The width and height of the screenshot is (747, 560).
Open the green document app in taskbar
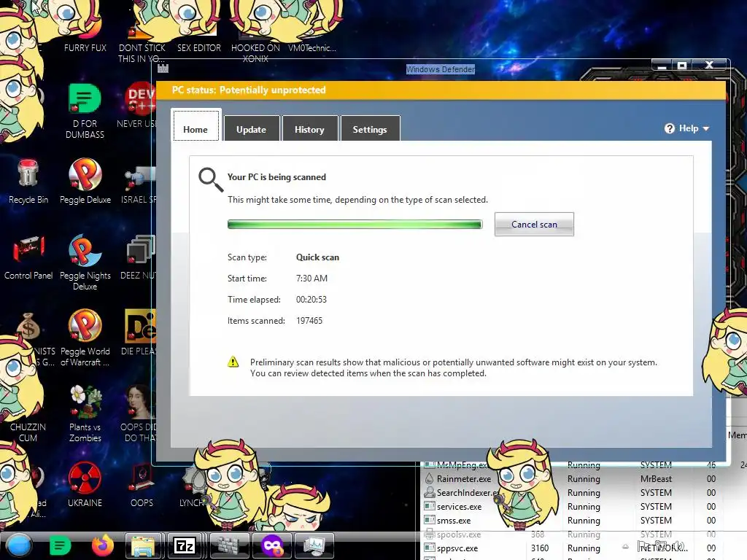click(x=60, y=545)
